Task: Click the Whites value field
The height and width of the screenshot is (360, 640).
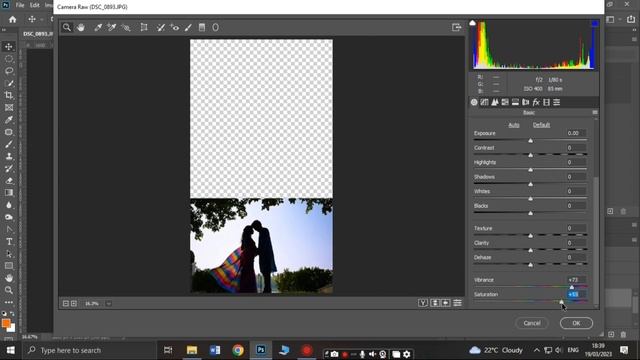Action: click(575, 191)
